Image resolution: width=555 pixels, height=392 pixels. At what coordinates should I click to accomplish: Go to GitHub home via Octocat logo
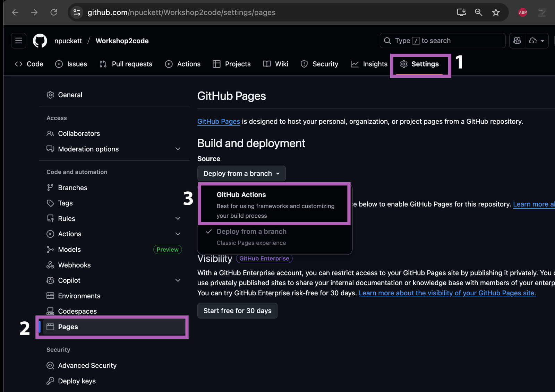tap(40, 41)
